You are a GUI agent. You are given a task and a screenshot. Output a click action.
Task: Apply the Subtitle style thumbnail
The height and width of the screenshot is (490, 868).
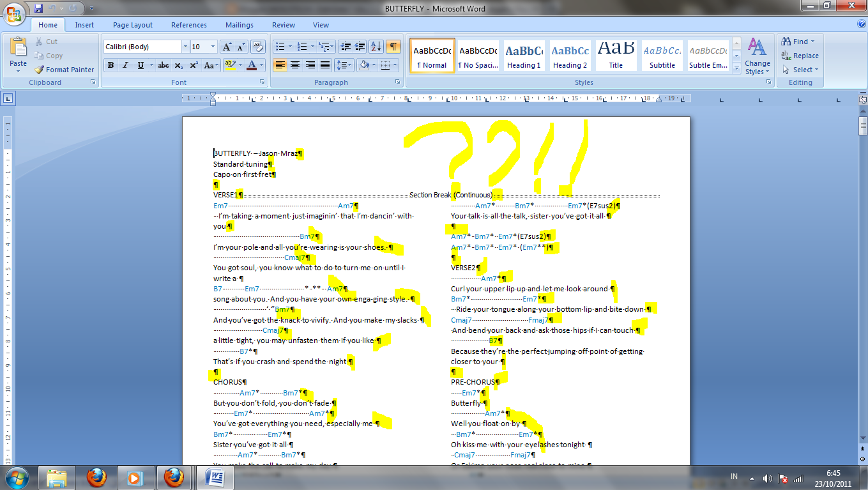point(662,56)
